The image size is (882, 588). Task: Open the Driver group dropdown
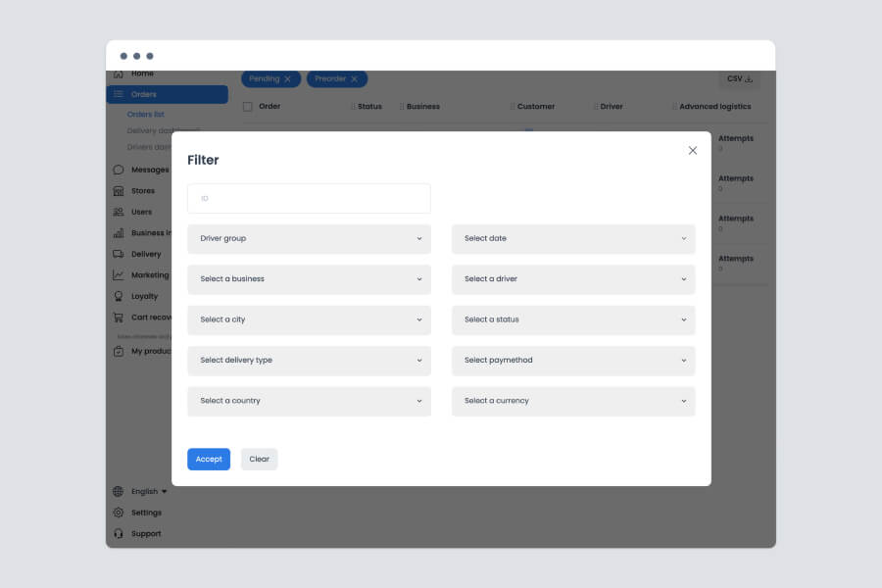309,238
